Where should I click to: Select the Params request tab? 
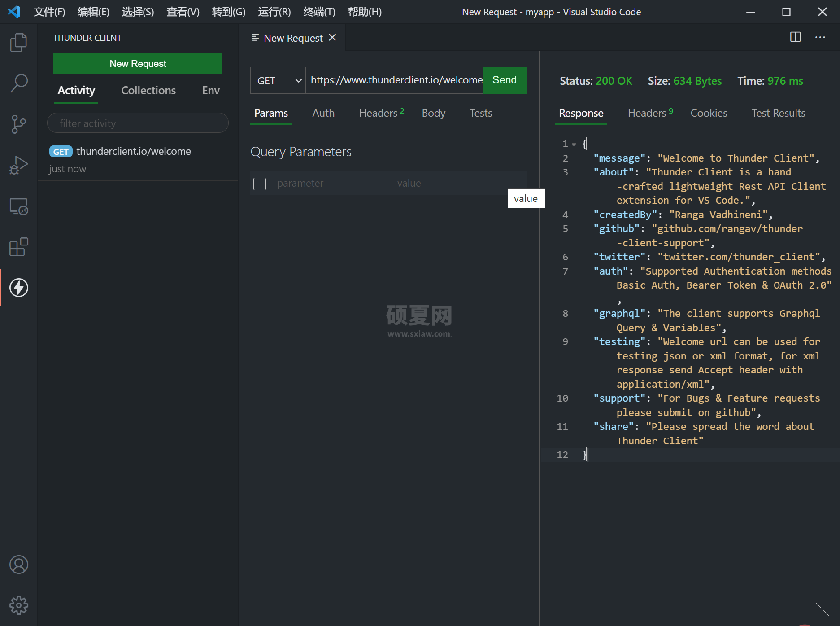[271, 113]
